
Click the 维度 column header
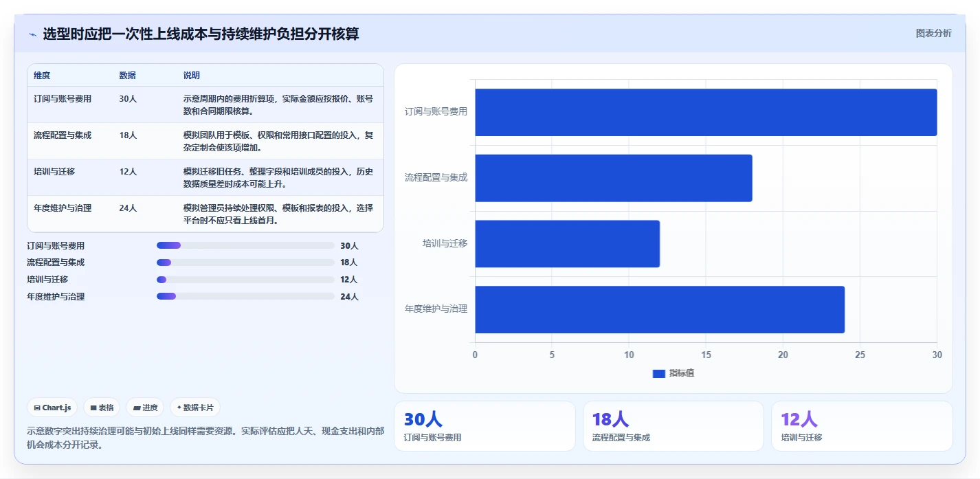(x=42, y=76)
